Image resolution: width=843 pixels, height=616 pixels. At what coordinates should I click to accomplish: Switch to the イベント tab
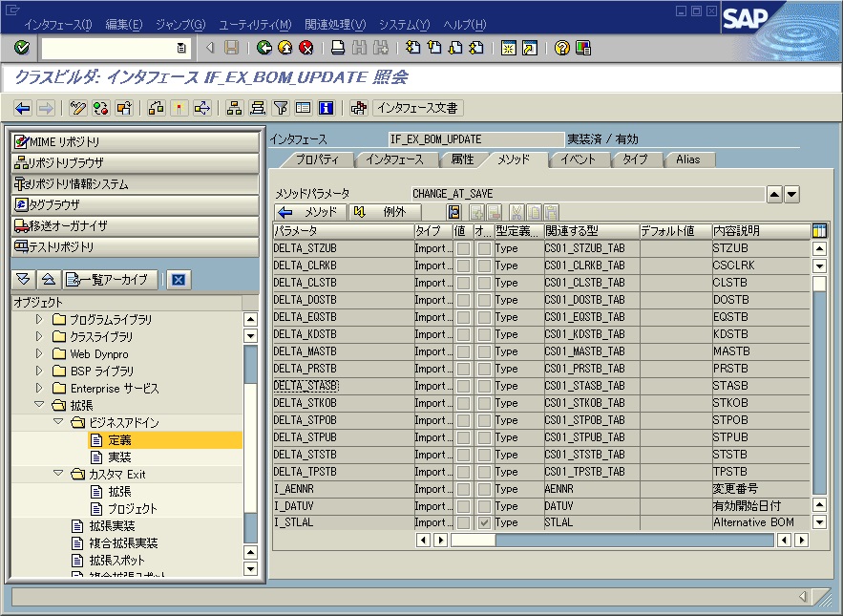tap(580, 159)
